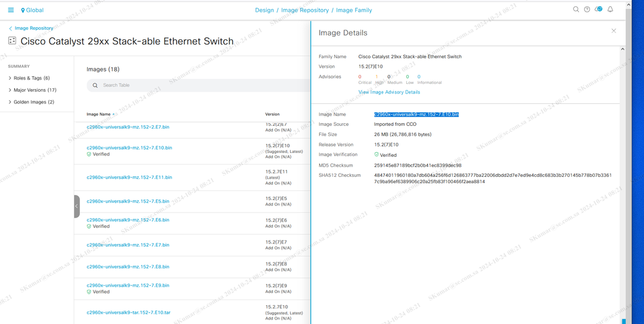Click verified shield icon under 152-7.E9.bin
The image size is (644, 324).
[x=89, y=292]
